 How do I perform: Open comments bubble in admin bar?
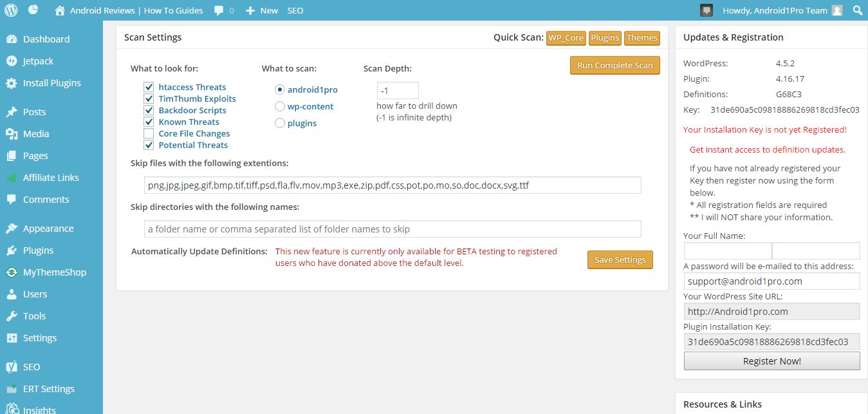pyautogui.click(x=219, y=10)
